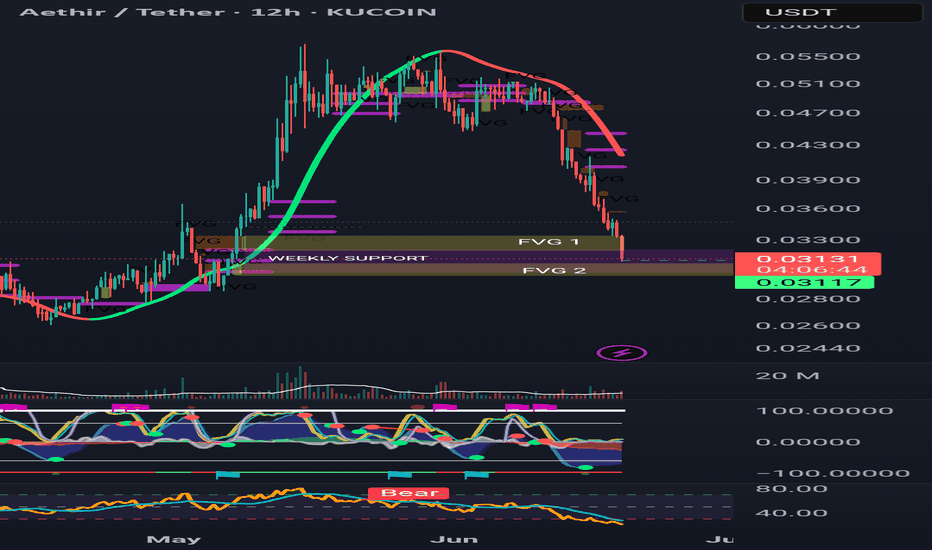Image resolution: width=932 pixels, height=550 pixels.
Task: Click the red Bear signal label
Action: 408,493
